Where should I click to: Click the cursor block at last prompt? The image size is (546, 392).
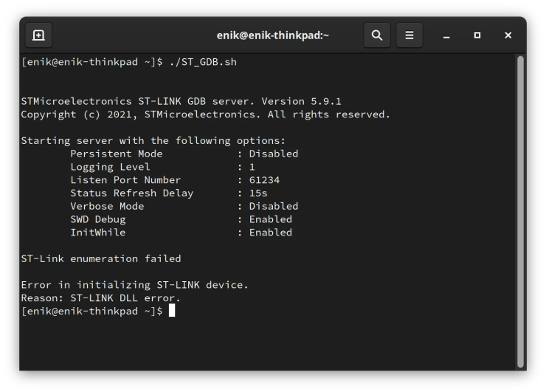point(172,311)
